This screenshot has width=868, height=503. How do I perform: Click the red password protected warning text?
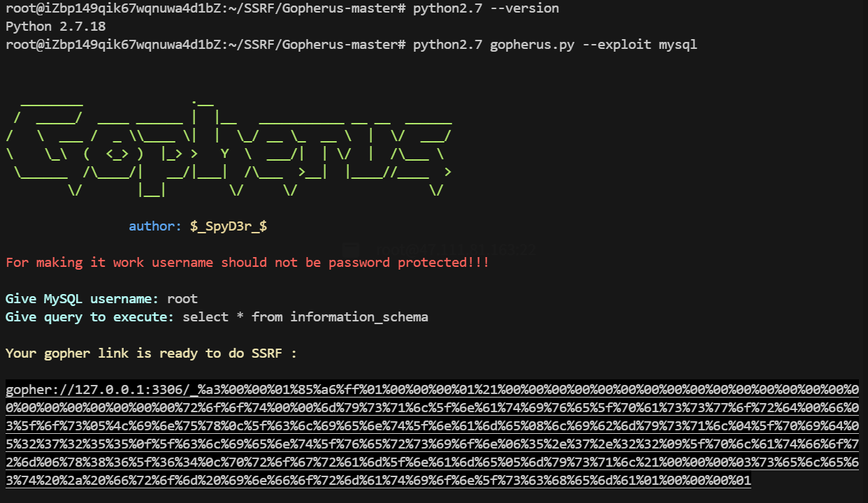247,263
